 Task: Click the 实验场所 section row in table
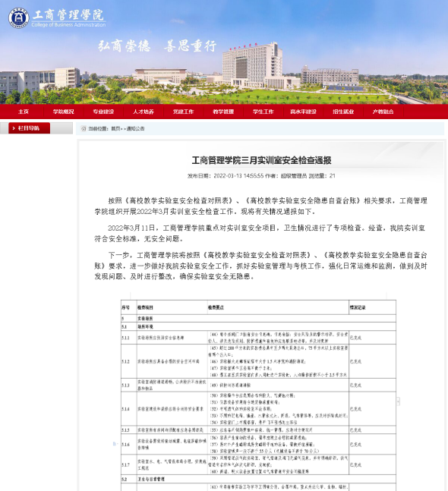tap(258, 319)
